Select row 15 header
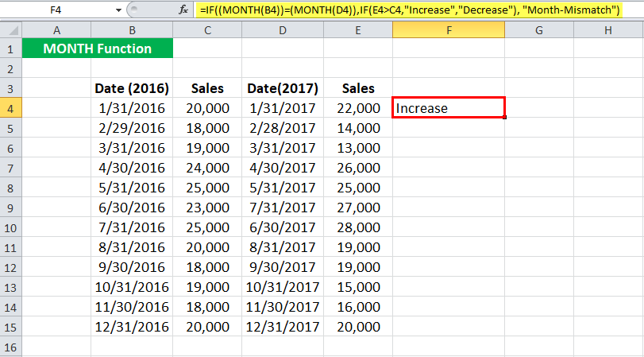Viewport: 644px width, 357px height. 10,327
